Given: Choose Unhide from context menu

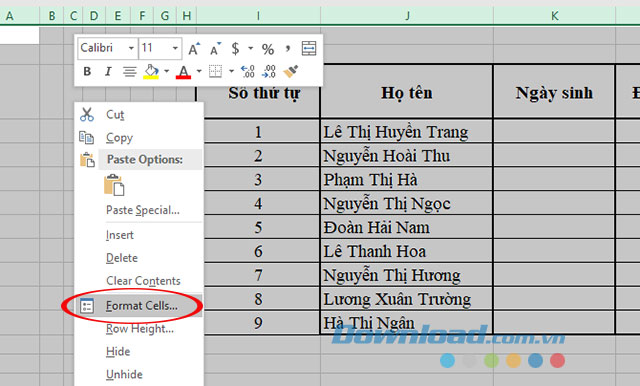Looking at the screenshot, I should pyautogui.click(x=139, y=374).
